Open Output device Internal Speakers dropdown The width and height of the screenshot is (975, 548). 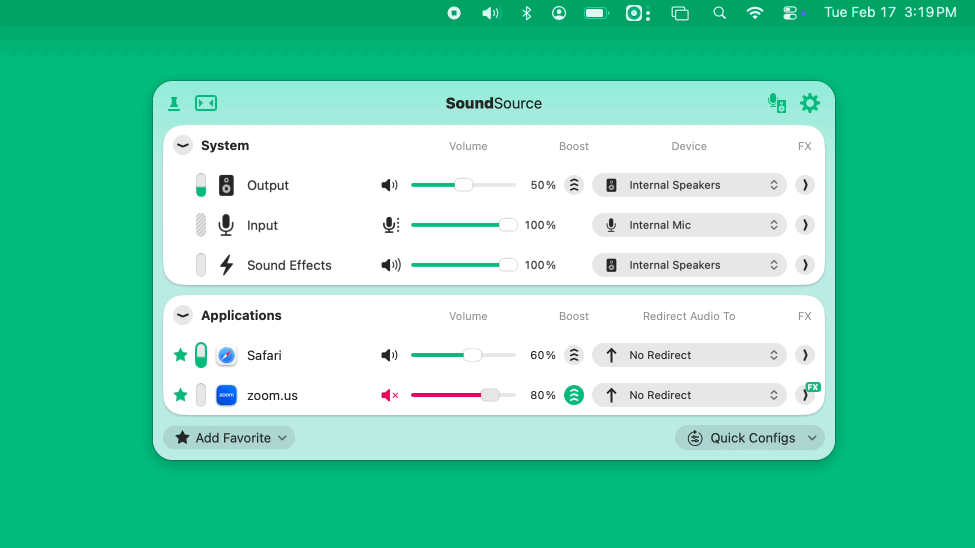click(x=689, y=185)
